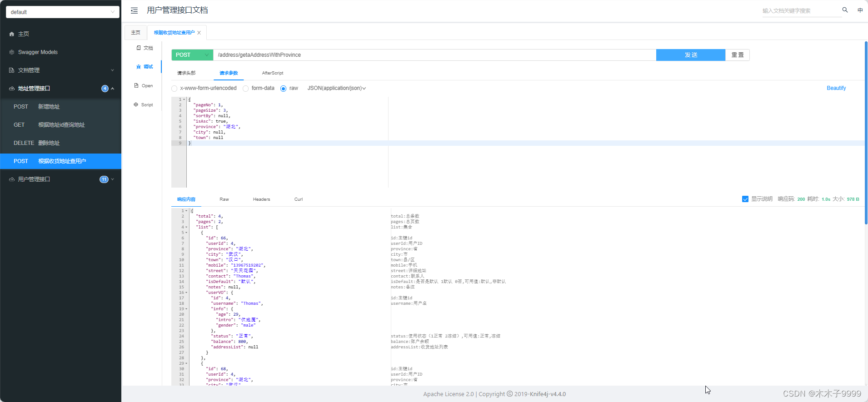Expand the 文档管理 menu
The width and height of the screenshot is (868, 402).
(112, 70)
